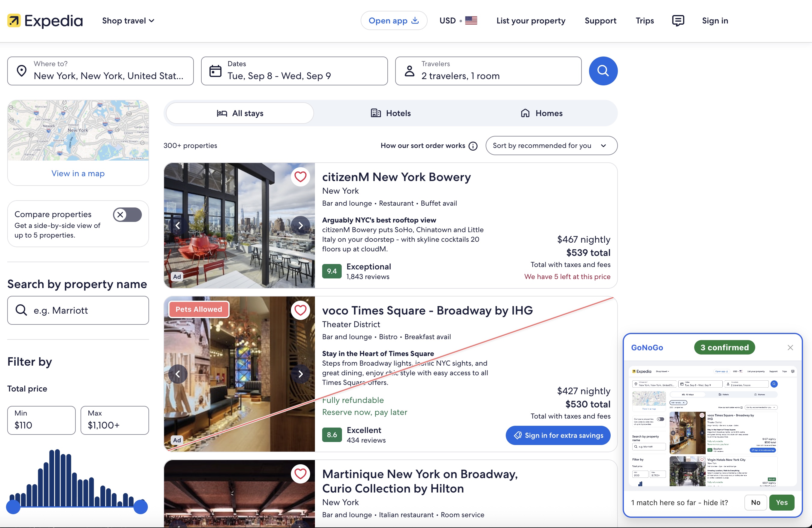The image size is (812, 528).
Task: Click How our sort order works info icon
Action: (473, 146)
